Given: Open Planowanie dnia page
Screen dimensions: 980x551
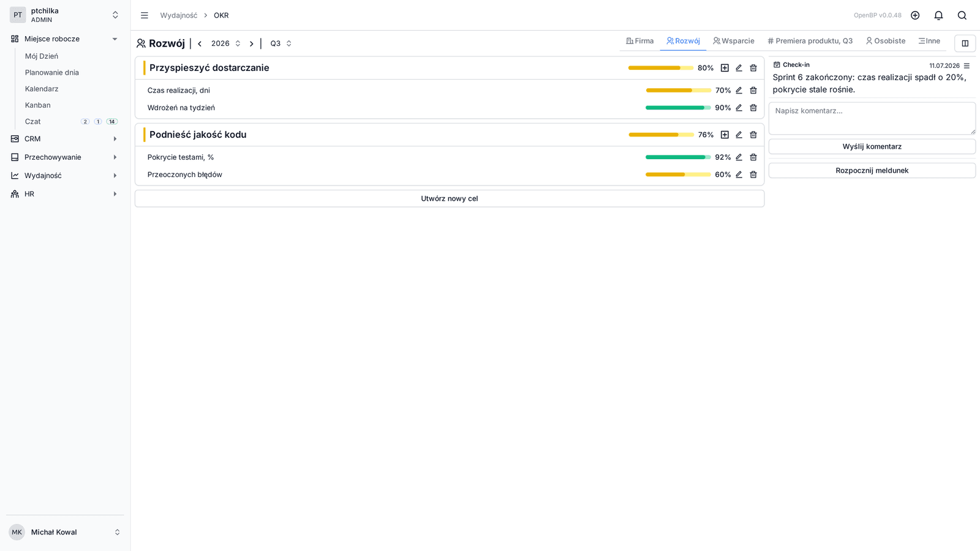Looking at the screenshot, I should tap(52, 72).
